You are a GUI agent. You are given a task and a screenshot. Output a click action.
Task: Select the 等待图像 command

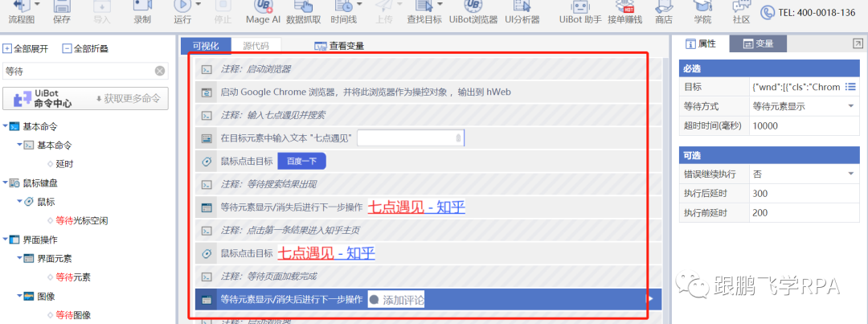click(73, 315)
